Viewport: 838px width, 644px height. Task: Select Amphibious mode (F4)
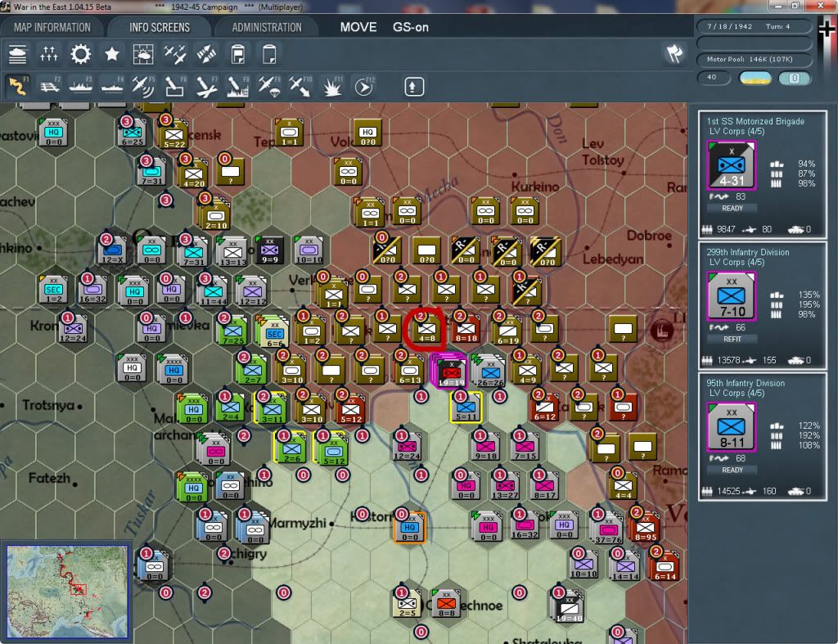pyautogui.click(x=112, y=87)
